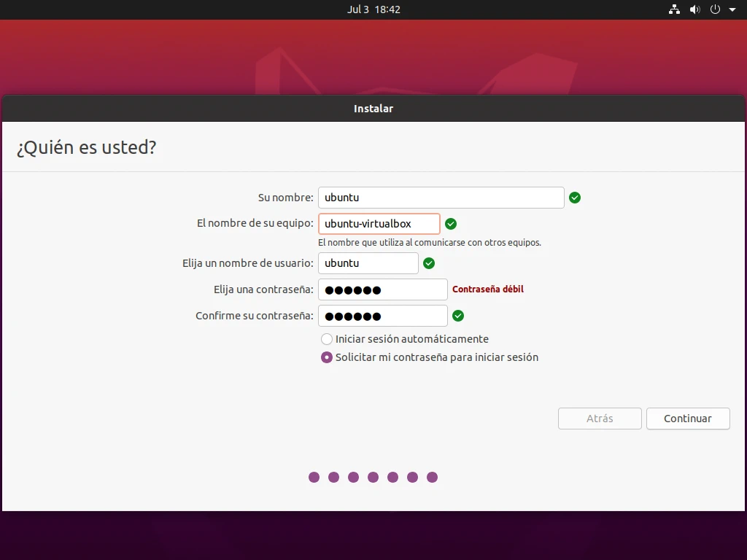The width and height of the screenshot is (747, 560).
Task: Open the clock showing Jul 3 18:42
Action: coord(373,9)
